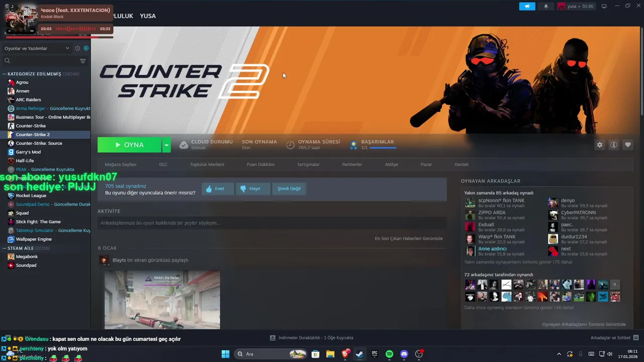Open the Topluluk Merkezi tab

pyautogui.click(x=207, y=164)
